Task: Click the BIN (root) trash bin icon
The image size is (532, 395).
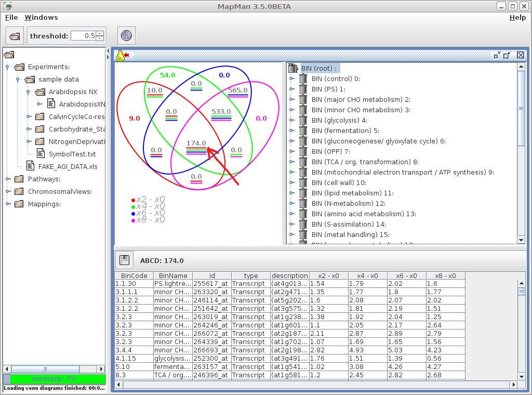Action: pos(293,68)
